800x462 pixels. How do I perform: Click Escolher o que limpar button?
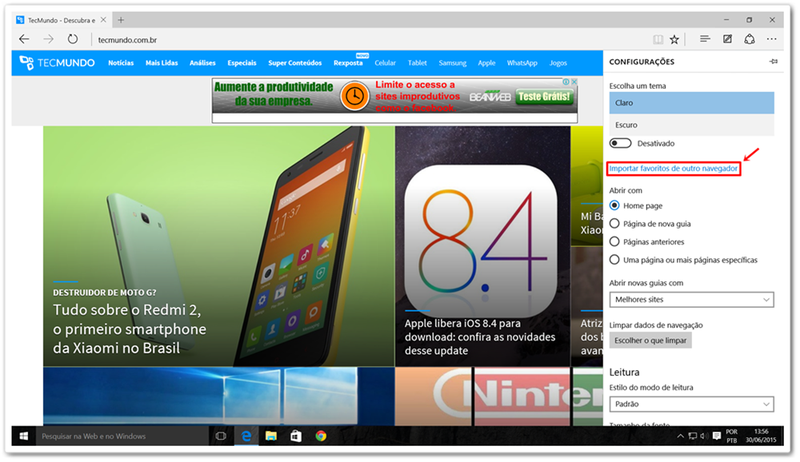tap(651, 341)
